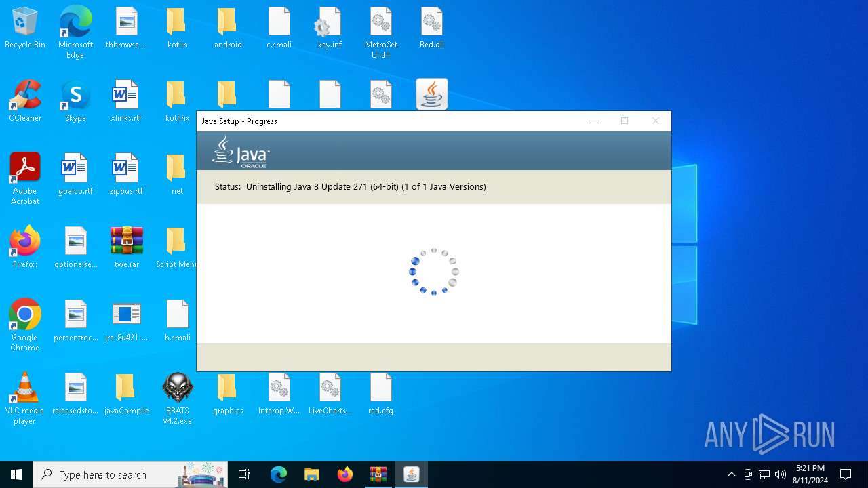This screenshot has height=488, width=868.
Task: Click the Java Oracle logo in setup
Action: [x=241, y=151]
